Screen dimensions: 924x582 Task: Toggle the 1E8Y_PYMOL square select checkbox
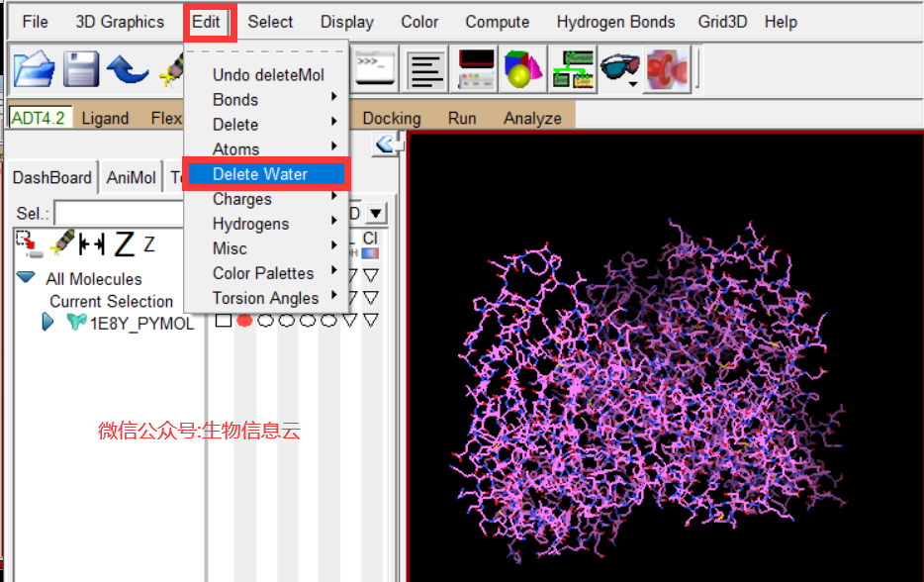pos(223,321)
